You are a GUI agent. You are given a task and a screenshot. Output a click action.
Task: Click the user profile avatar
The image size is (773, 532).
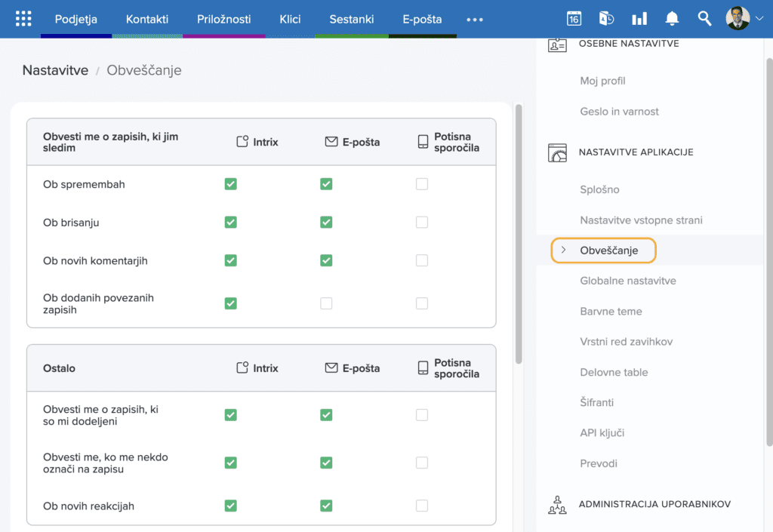[738, 19]
